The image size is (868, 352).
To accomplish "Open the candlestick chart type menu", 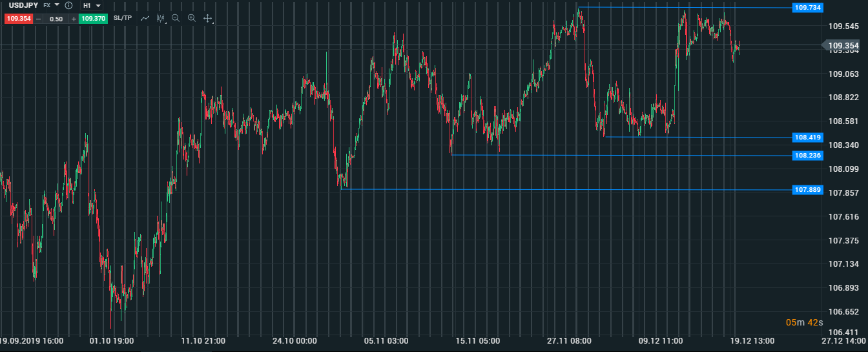I will coord(161,19).
